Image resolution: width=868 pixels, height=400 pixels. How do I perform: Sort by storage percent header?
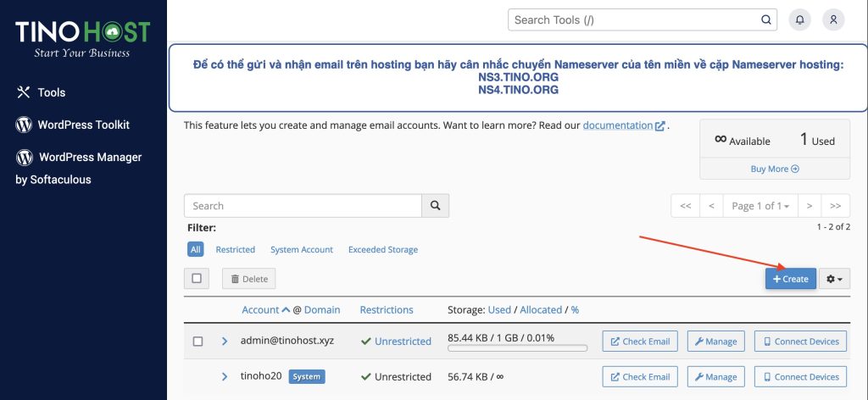[576, 310]
